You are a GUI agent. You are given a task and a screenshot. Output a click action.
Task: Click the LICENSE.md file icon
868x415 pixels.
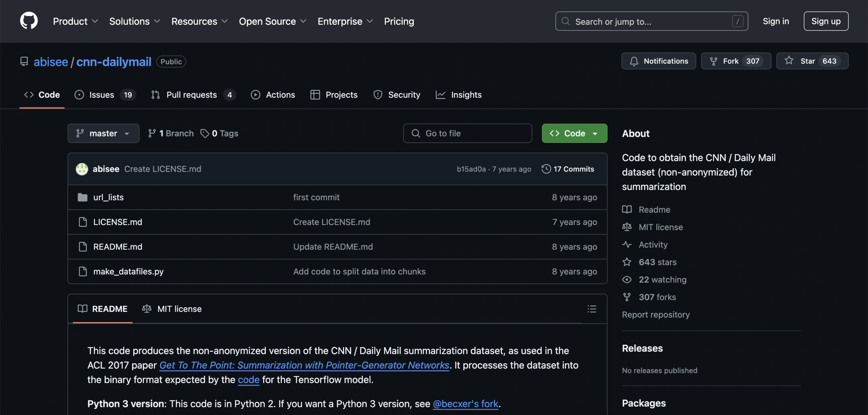tap(82, 222)
